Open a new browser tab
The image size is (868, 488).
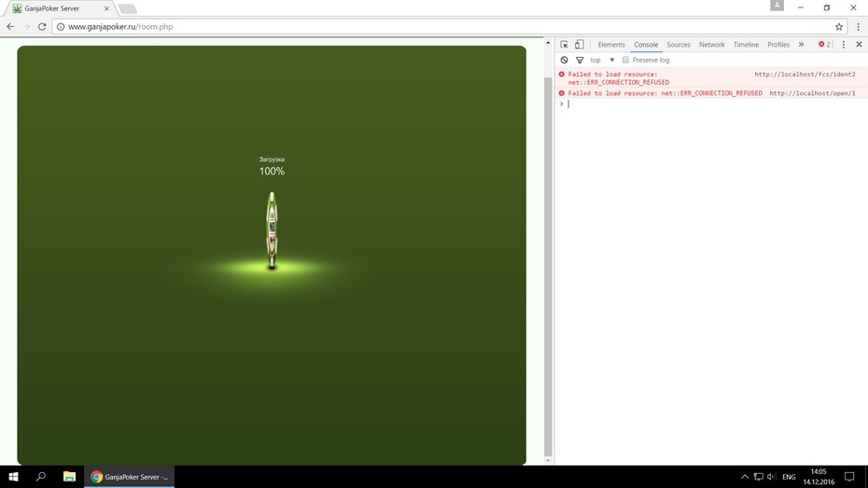click(x=127, y=8)
